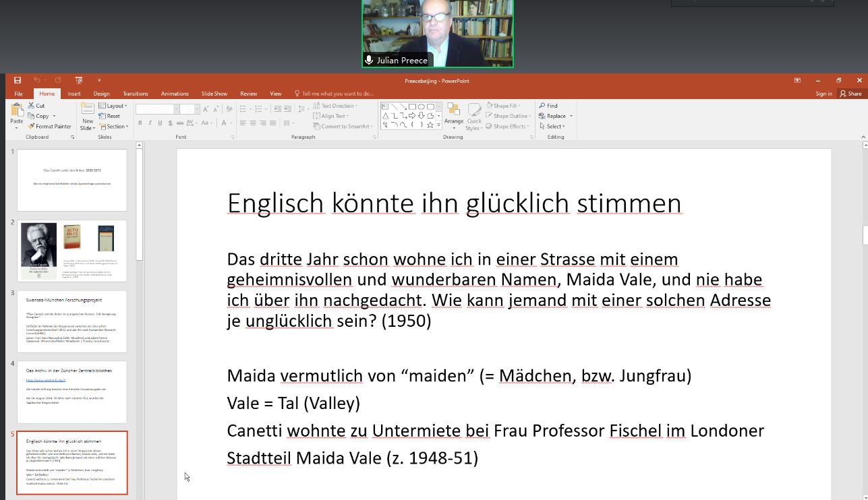Click the Paste clipboard icon
Viewport: 868px width, 500px height.
coord(16,112)
